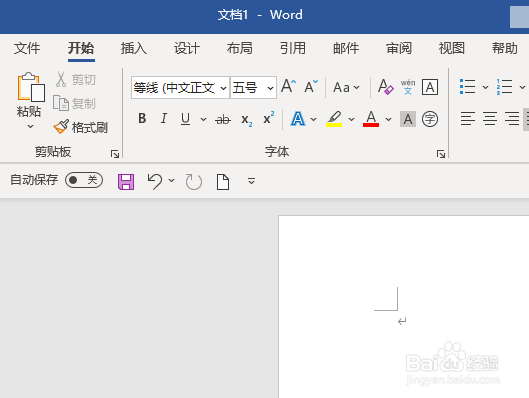529x398 pixels.
Task: Select the Format Painter (格式刷) tool
Action: click(x=81, y=127)
